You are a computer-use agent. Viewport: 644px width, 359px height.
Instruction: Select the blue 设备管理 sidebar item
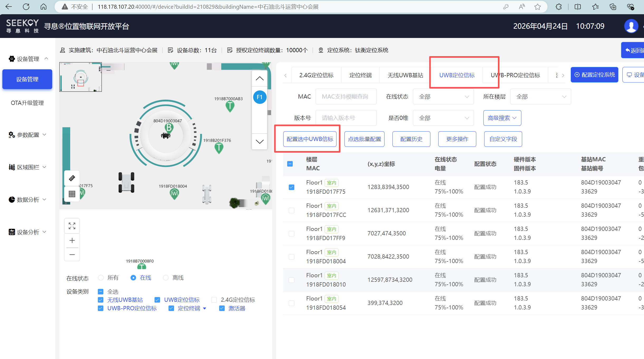27,79
